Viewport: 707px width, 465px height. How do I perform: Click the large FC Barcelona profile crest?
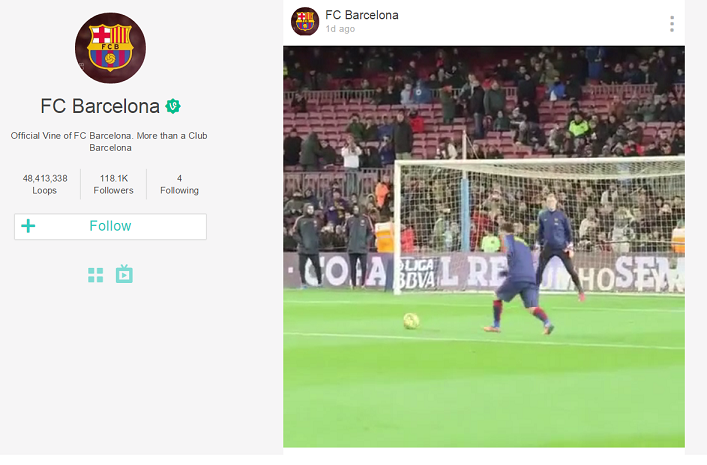[x=110, y=48]
